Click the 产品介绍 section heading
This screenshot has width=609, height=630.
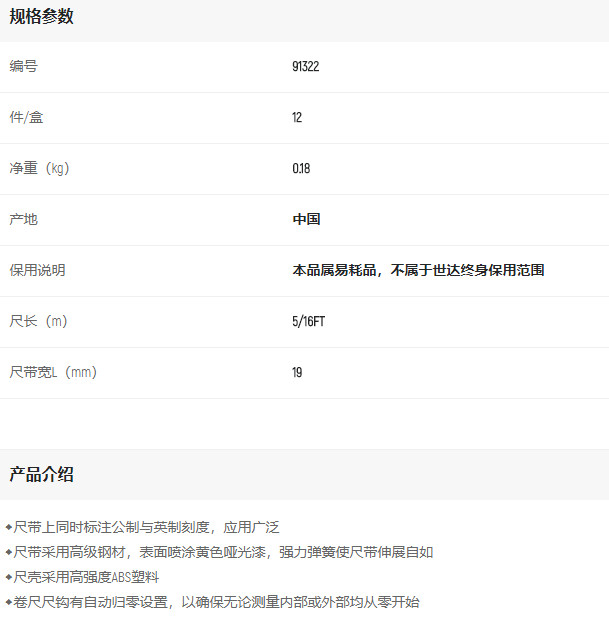pyautogui.click(x=42, y=474)
